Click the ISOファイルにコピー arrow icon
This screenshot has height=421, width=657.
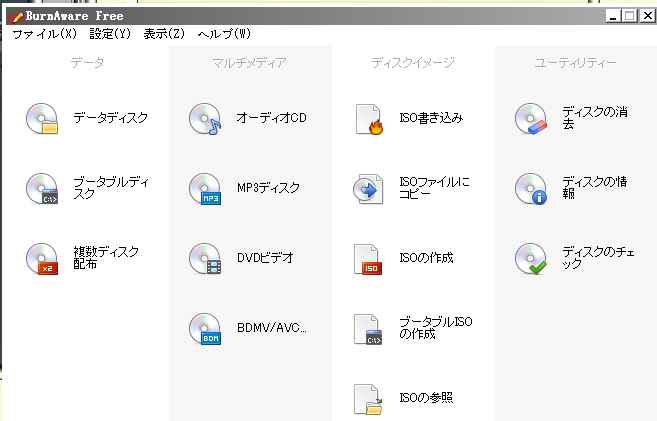368,189
